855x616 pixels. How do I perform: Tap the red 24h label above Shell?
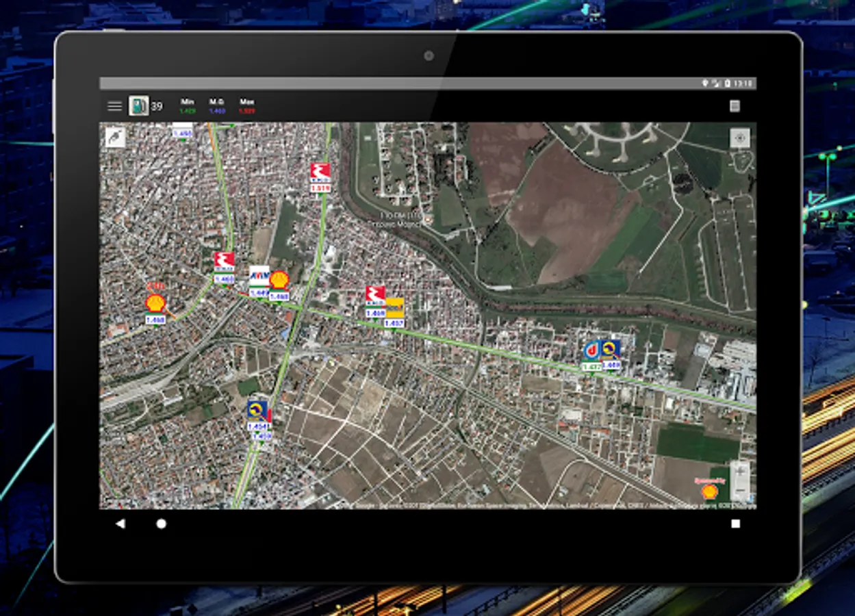[x=156, y=286]
